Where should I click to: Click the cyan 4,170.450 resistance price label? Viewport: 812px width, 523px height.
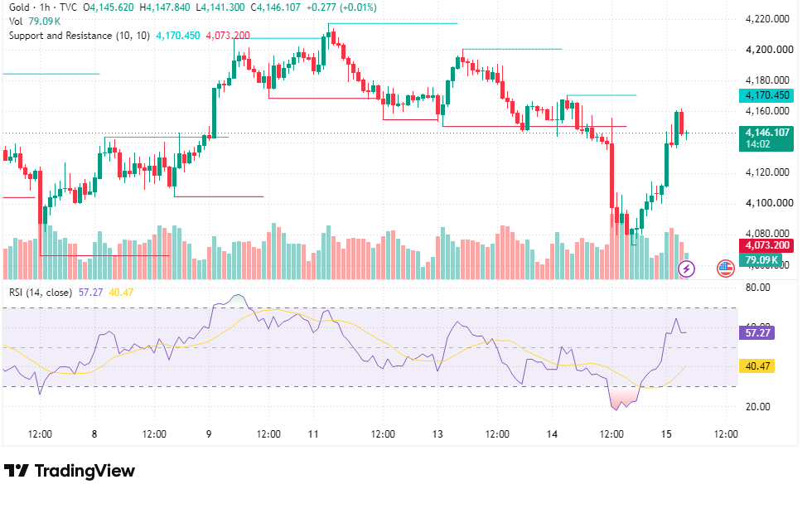(766, 95)
